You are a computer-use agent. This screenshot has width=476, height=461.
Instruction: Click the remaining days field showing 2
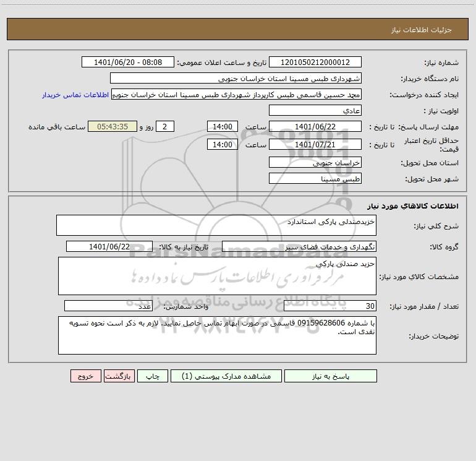click(x=165, y=126)
